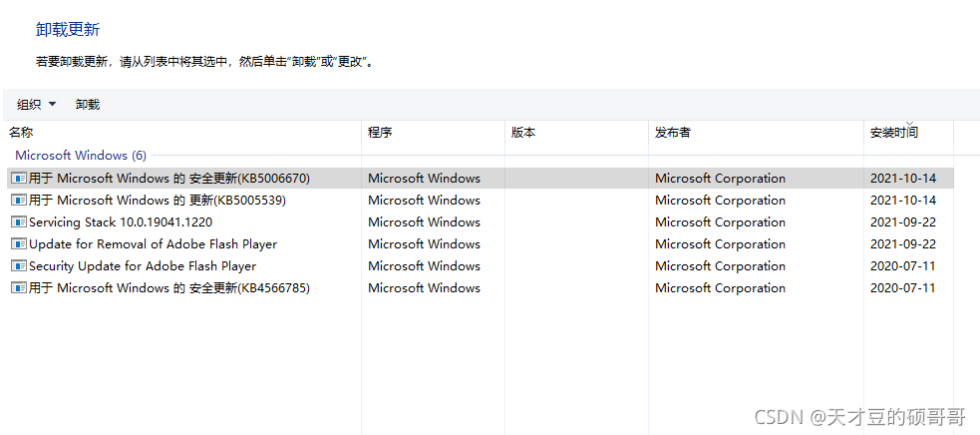980x435 pixels.
Task: Select Servicing Stack 10.0.19041.1220 entry
Action: coord(121,222)
